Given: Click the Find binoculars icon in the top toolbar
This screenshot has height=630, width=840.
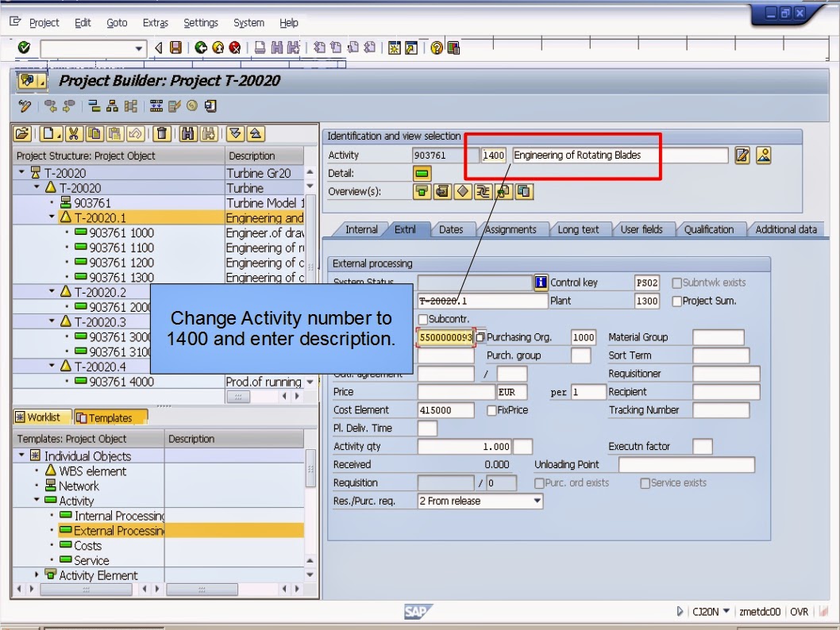Looking at the screenshot, I should (x=276, y=48).
